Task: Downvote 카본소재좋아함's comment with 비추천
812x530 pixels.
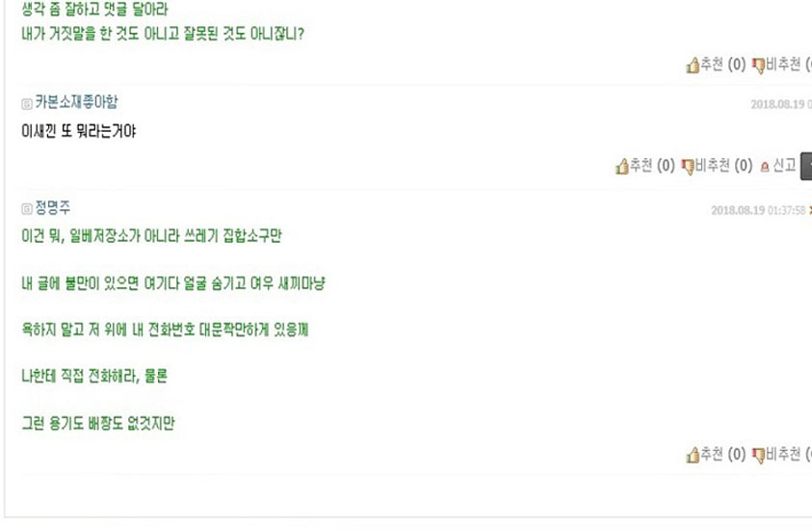Action: tap(717, 166)
